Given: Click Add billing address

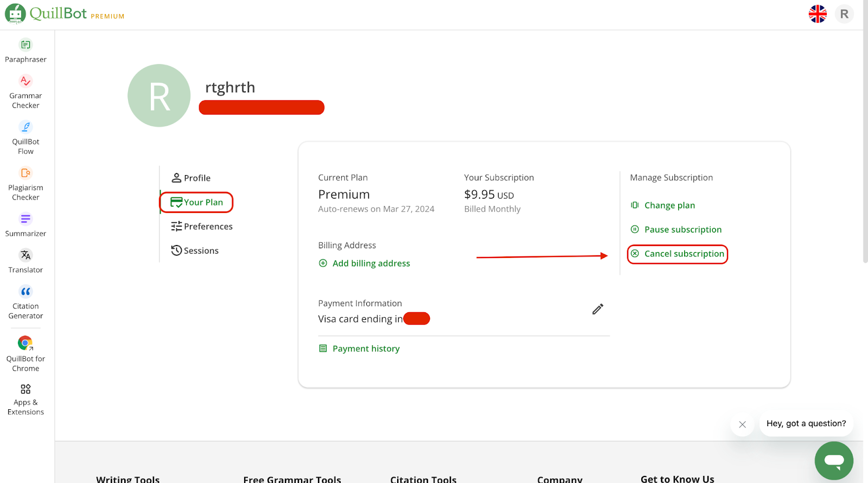Looking at the screenshot, I should (x=364, y=263).
